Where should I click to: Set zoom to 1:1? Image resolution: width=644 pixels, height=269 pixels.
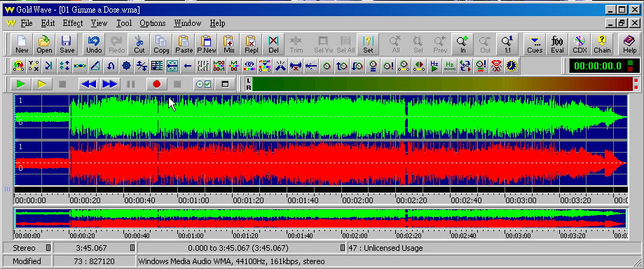click(507, 44)
